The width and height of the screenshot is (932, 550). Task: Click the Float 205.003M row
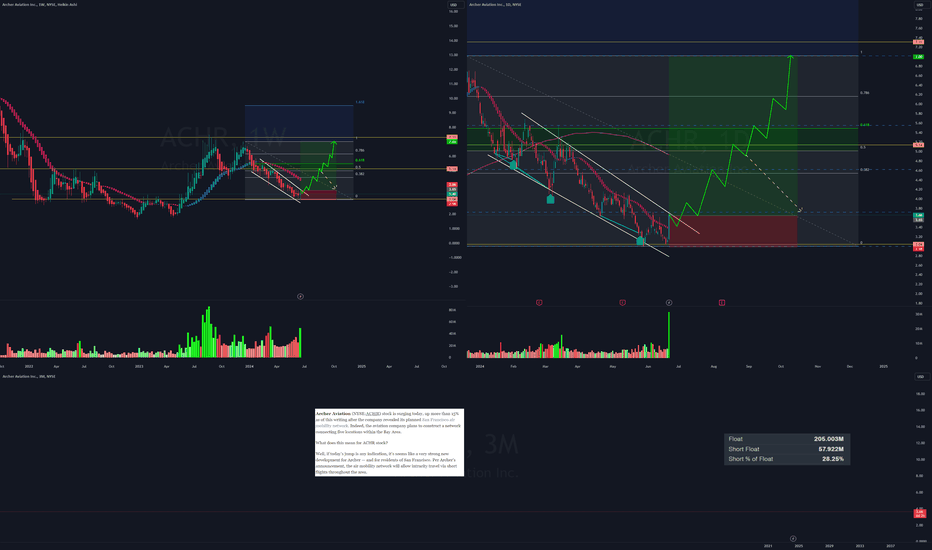click(x=786, y=439)
